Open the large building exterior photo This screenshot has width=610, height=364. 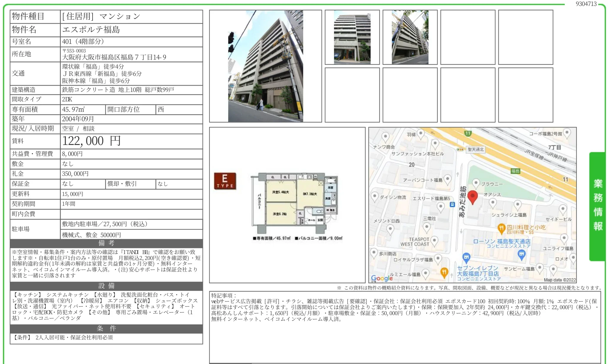click(265, 66)
